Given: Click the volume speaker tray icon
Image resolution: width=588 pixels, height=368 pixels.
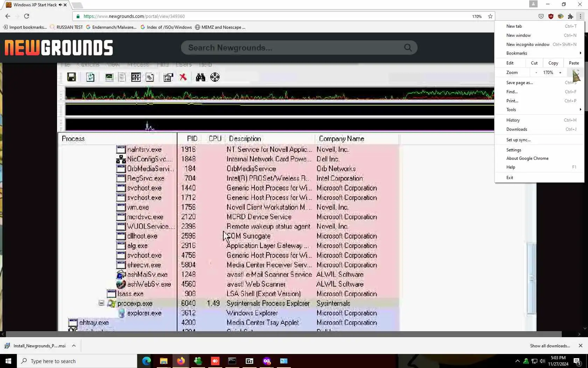Looking at the screenshot, I should (x=542, y=361).
